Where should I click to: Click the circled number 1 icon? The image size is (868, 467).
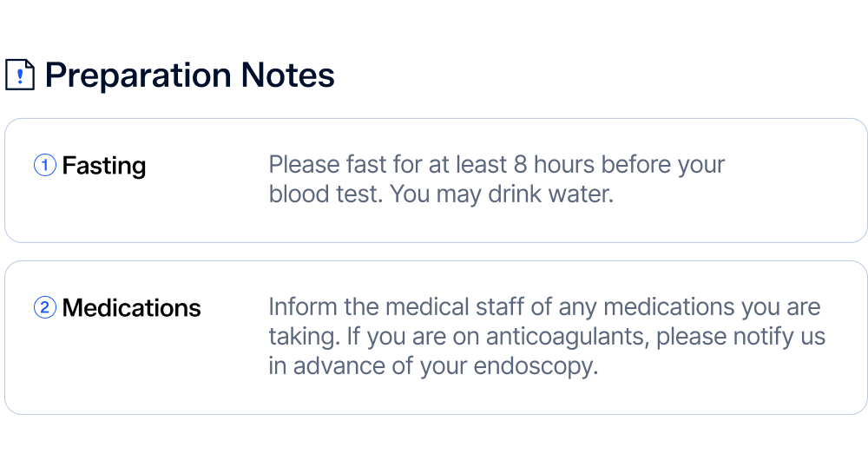pos(45,164)
